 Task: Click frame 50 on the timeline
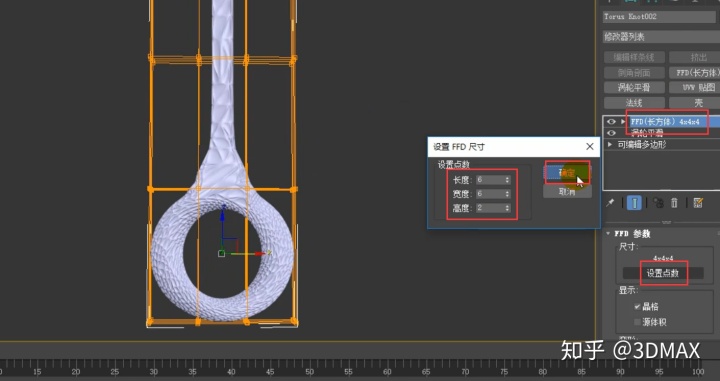[x=310, y=371]
